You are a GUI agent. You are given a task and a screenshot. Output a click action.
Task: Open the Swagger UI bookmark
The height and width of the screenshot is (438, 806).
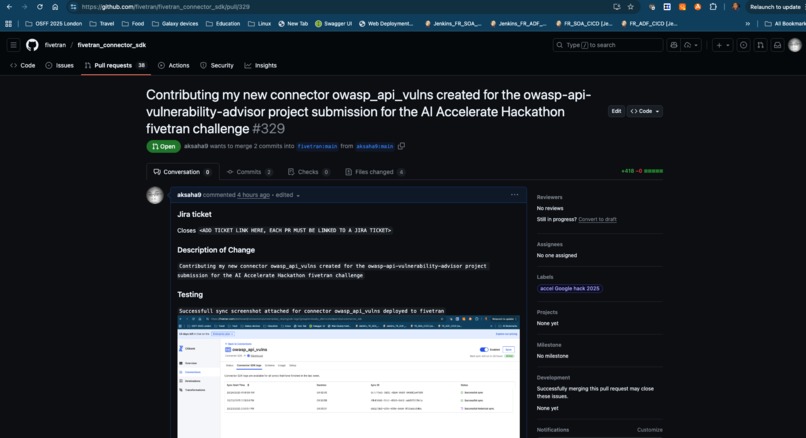333,24
